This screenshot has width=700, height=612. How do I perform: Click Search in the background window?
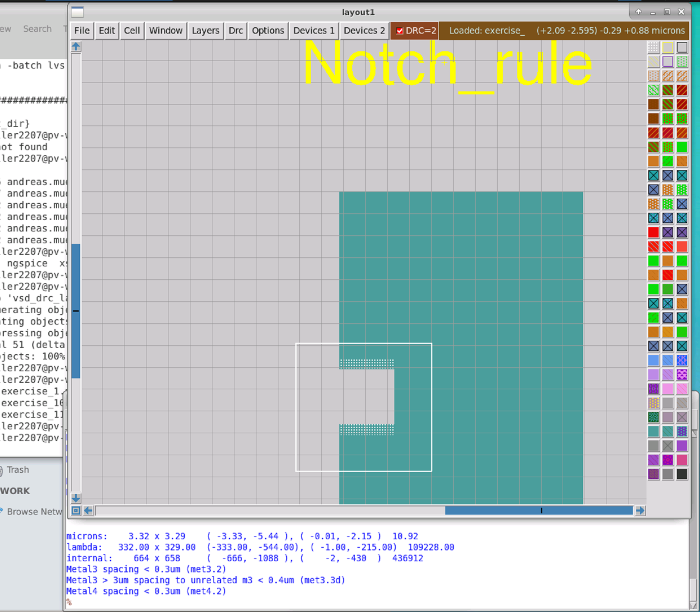pos(37,29)
